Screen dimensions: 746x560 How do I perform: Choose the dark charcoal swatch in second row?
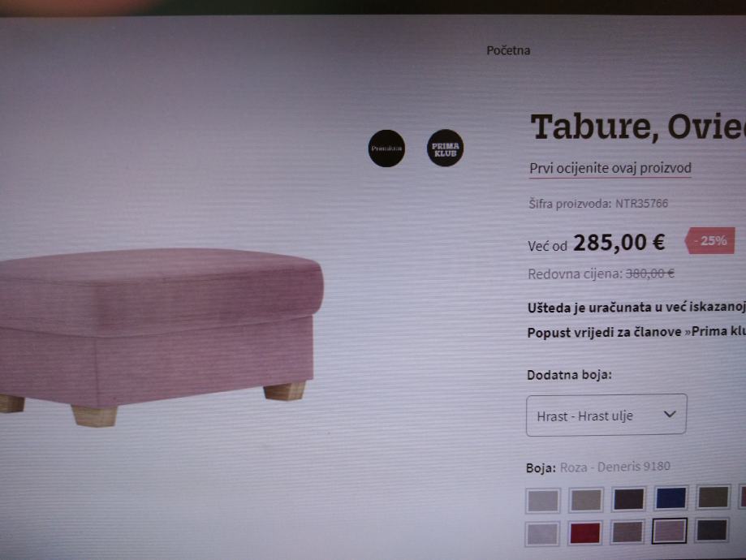(712, 530)
